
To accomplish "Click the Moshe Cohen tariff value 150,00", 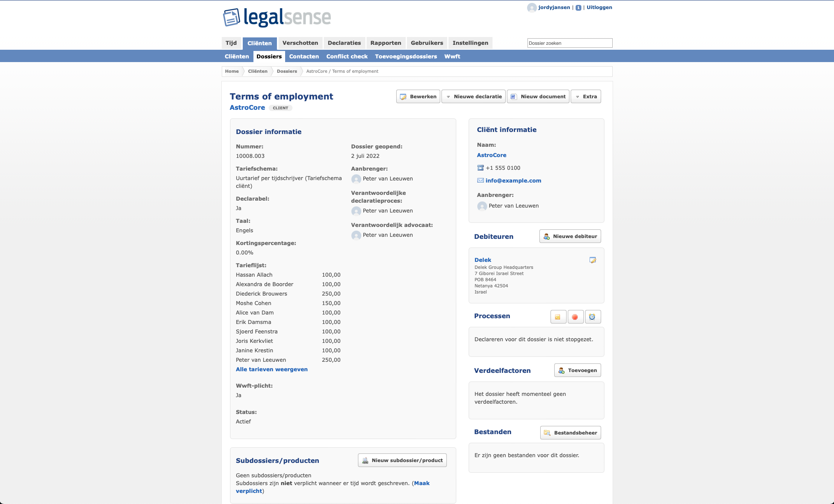I will pos(331,303).
